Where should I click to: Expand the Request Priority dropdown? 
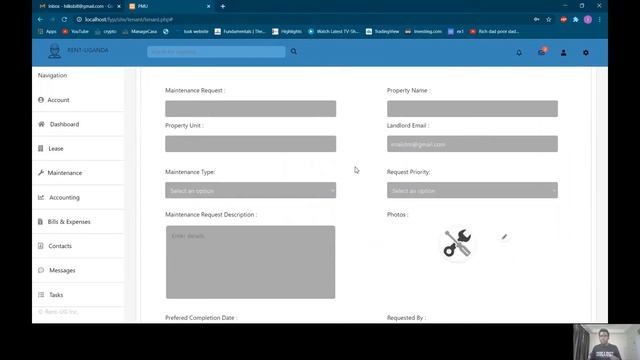tap(472, 190)
